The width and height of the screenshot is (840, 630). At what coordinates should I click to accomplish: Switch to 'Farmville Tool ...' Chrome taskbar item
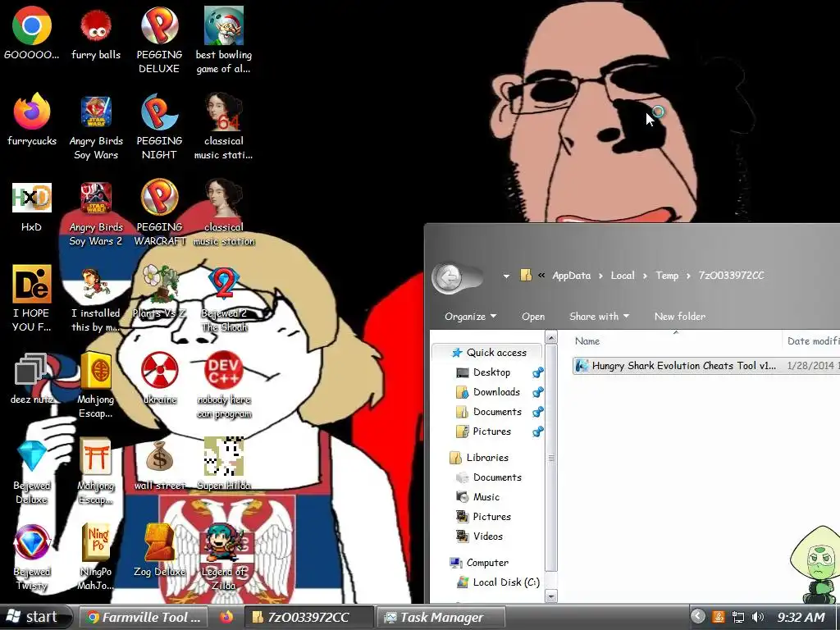click(x=145, y=617)
